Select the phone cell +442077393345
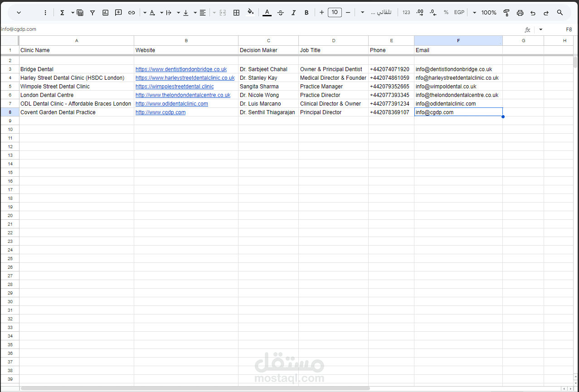 [391, 95]
